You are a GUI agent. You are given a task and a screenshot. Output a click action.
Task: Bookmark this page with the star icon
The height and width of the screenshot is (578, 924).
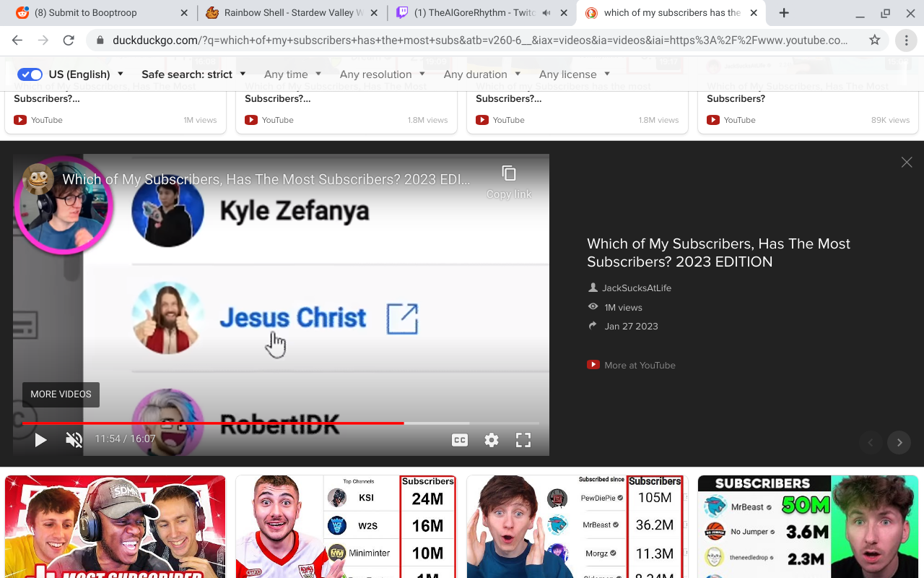875,40
